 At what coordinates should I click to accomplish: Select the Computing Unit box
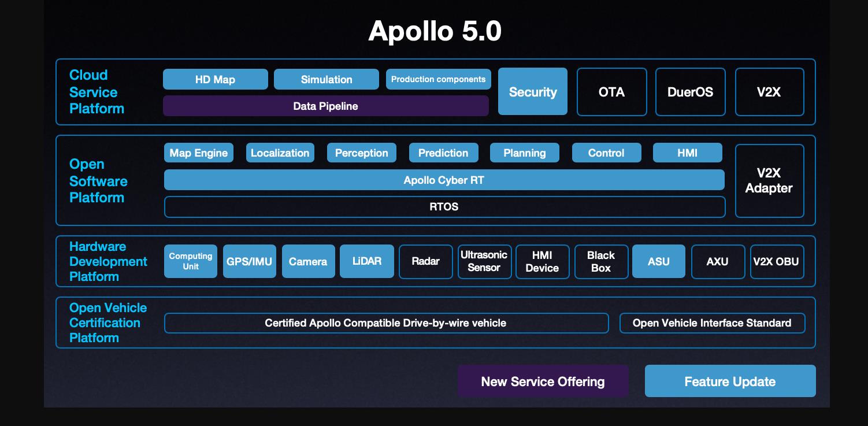click(191, 261)
